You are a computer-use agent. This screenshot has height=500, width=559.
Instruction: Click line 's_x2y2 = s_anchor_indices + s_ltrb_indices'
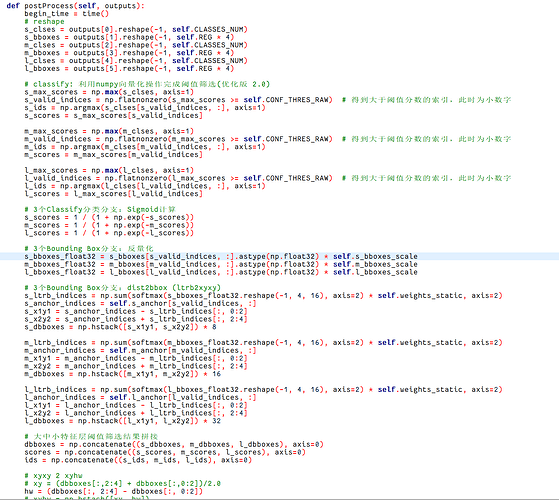click(x=136, y=319)
